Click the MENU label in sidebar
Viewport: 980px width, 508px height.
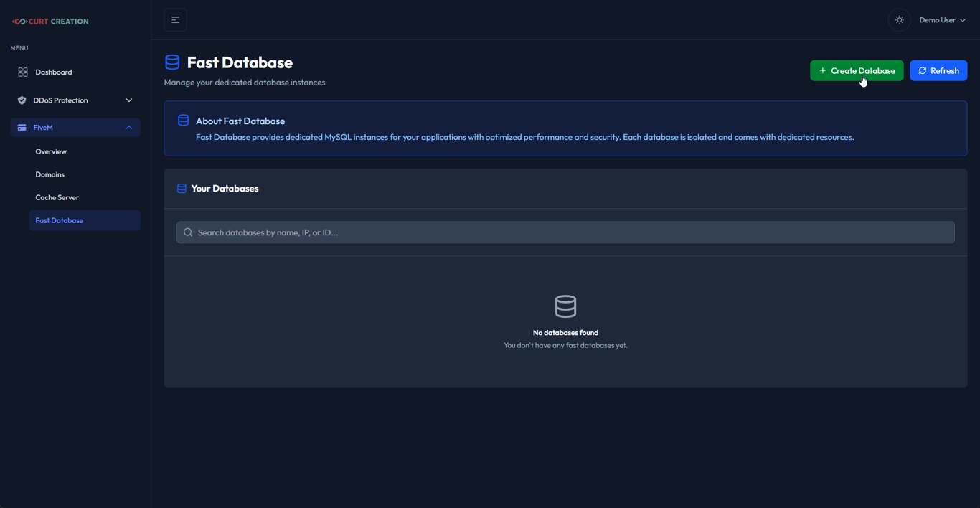point(19,48)
